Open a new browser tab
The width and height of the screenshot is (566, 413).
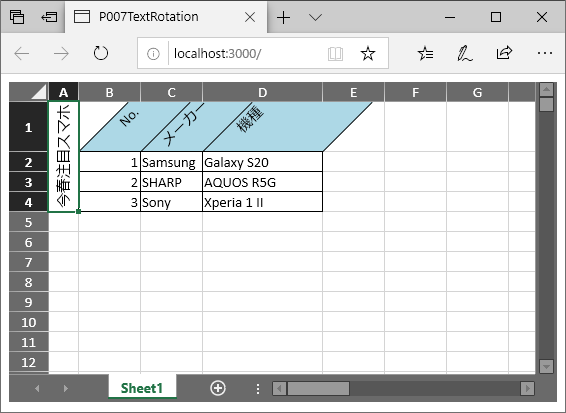pyautogui.click(x=284, y=17)
